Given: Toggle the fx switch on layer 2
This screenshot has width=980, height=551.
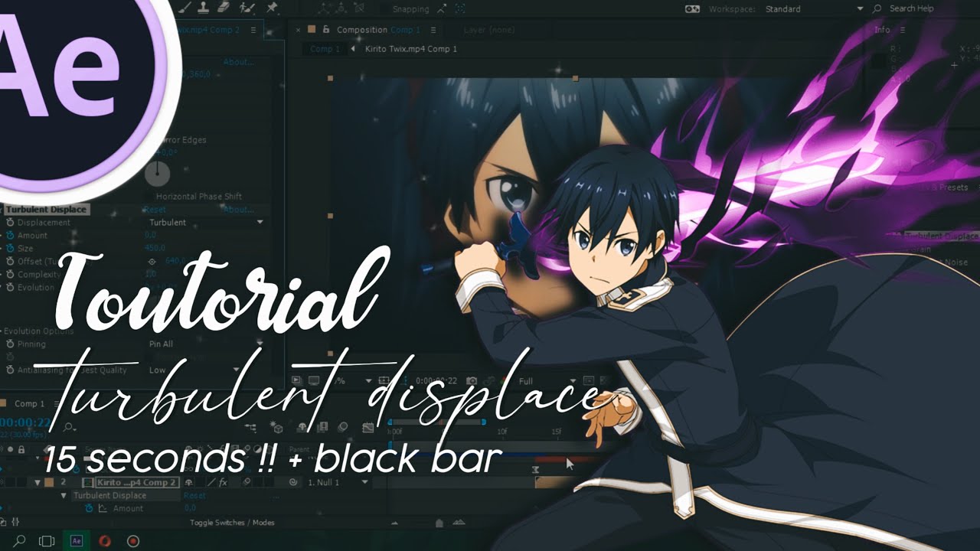Looking at the screenshot, I should pos(224,483).
